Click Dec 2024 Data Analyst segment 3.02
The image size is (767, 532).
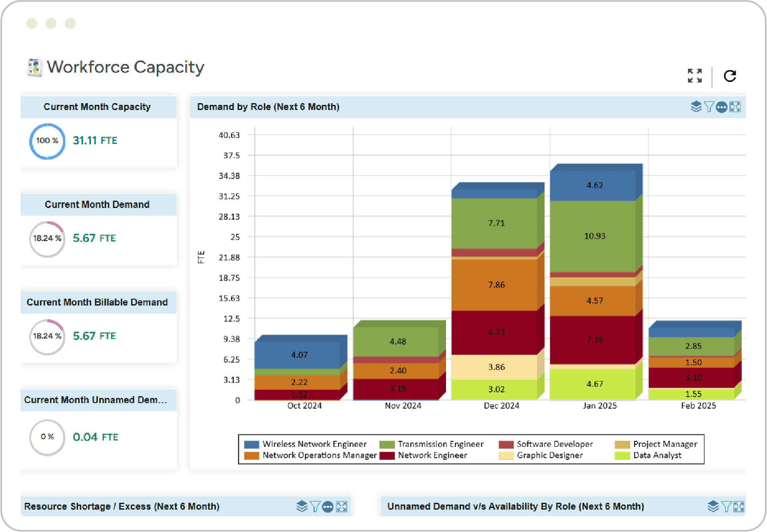tap(495, 390)
